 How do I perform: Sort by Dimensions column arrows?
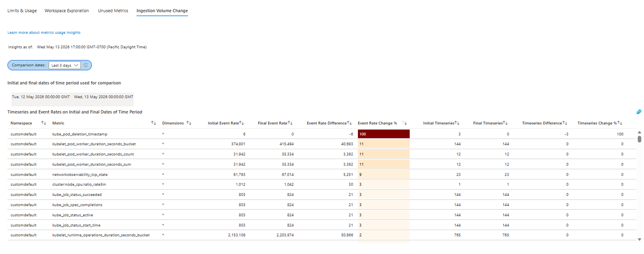pos(189,123)
